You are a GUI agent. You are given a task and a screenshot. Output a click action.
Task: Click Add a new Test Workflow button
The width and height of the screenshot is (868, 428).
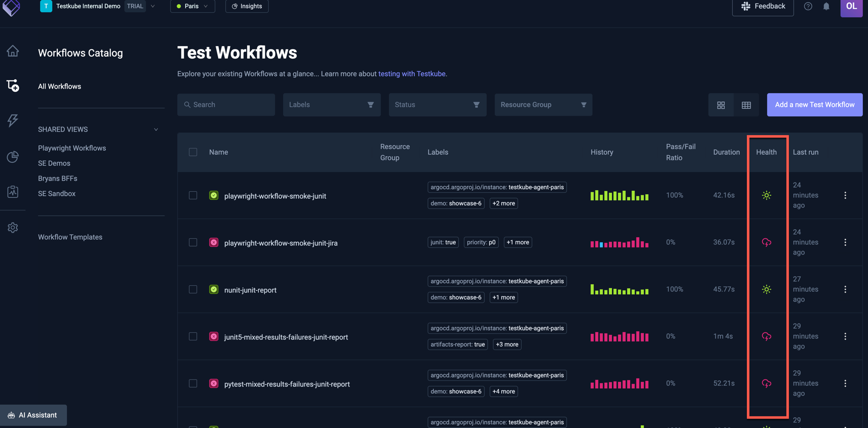tap(814, 105)
